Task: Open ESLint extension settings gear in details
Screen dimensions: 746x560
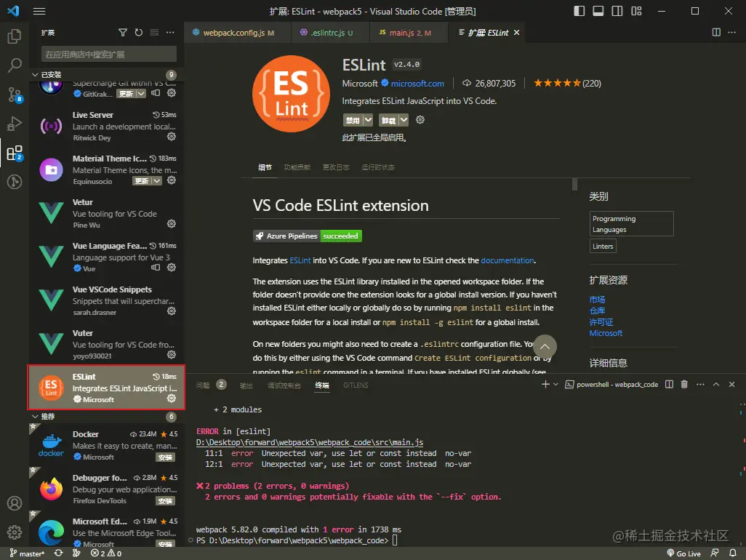Action: 420,120
